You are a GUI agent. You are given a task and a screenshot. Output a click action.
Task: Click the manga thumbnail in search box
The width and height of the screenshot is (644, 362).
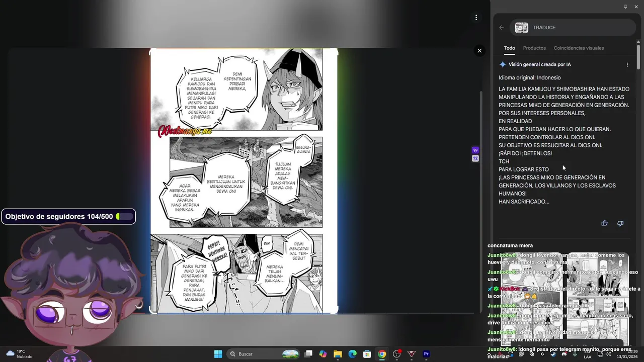point(521,28)
